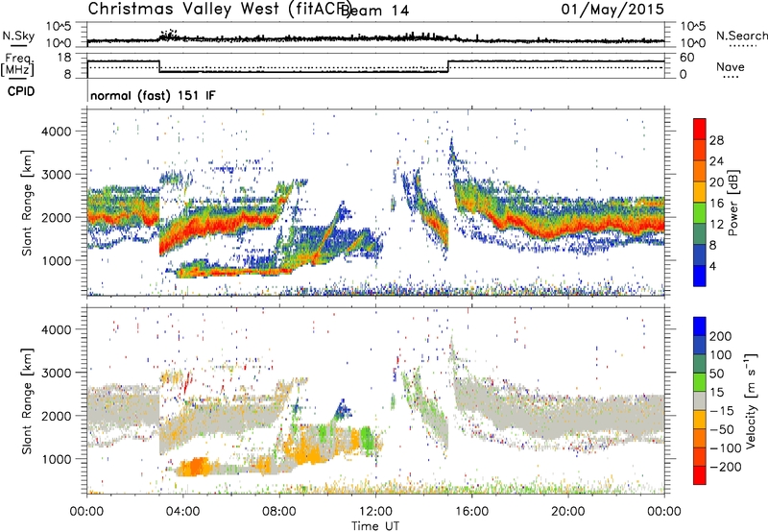
Task: Click the '12:00' time axis label
Action: (x=375, y=512)
